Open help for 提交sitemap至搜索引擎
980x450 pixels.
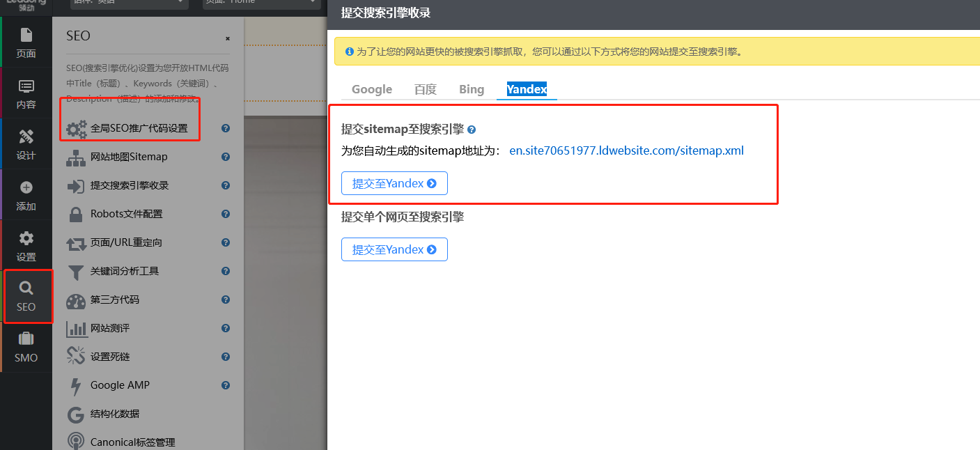point(472,130)
